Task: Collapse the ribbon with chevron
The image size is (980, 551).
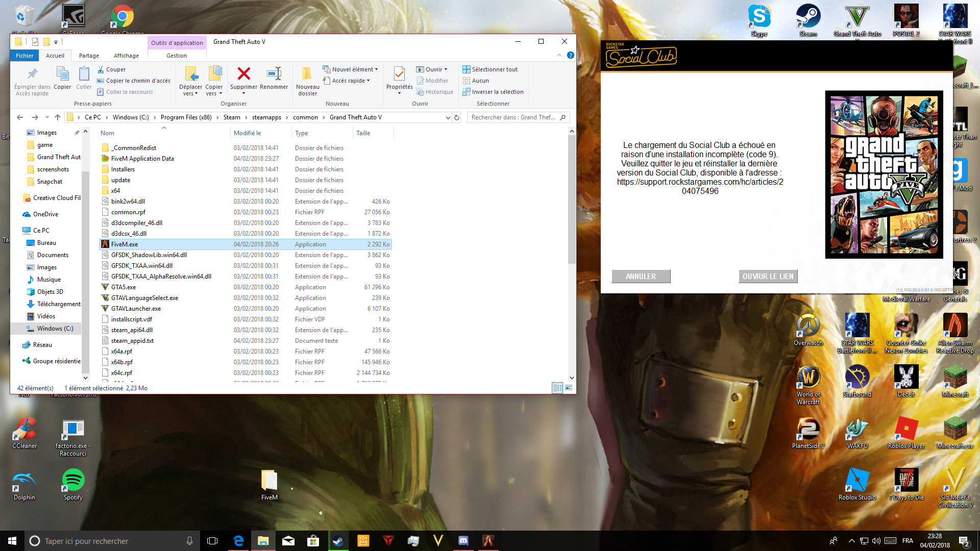Action: click(x=559, y=55)
